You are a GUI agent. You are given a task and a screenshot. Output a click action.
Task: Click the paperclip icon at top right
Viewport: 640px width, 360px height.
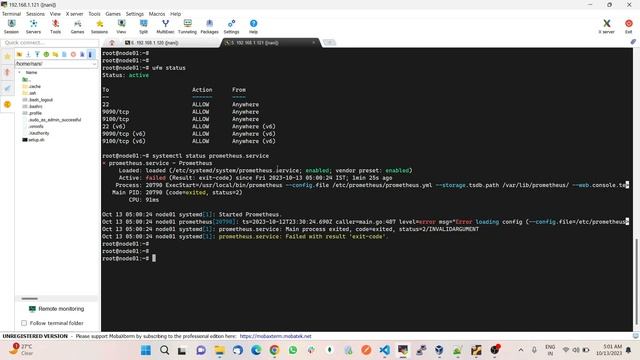pos(633,42)
